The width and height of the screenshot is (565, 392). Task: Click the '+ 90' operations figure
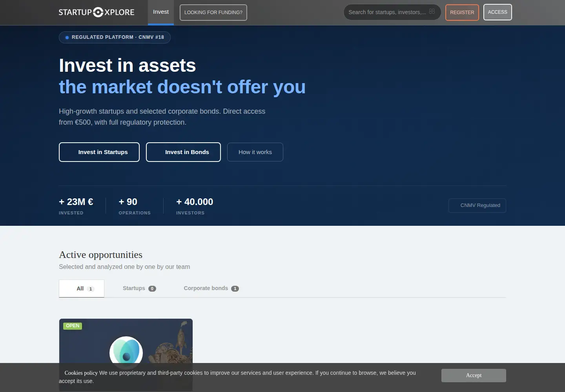click(x=128, y=202)
